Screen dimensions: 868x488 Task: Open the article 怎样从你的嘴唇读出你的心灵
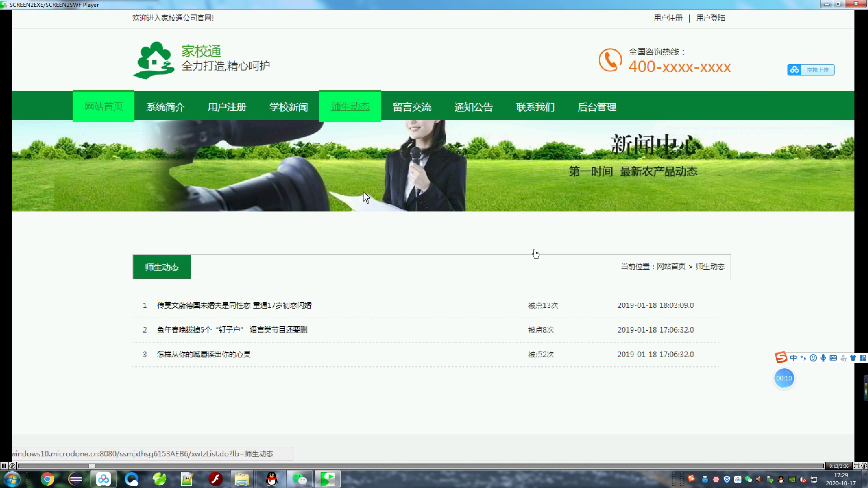click(203, 354)
